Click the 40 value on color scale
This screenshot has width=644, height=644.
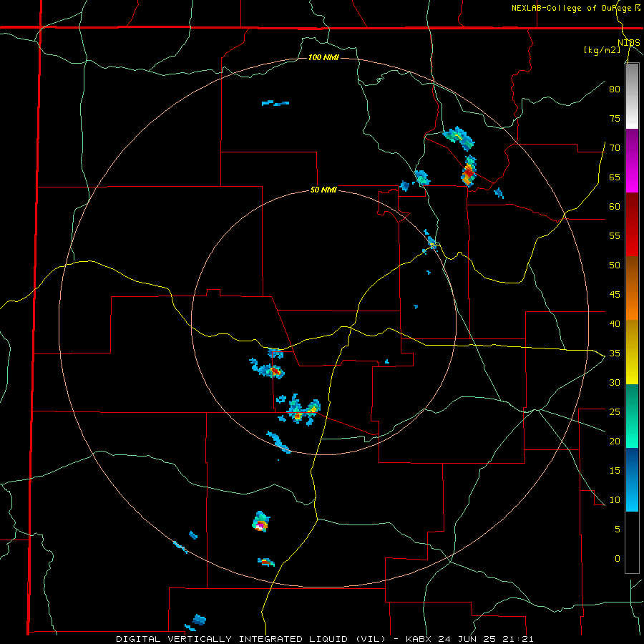[x=615, y=323]
